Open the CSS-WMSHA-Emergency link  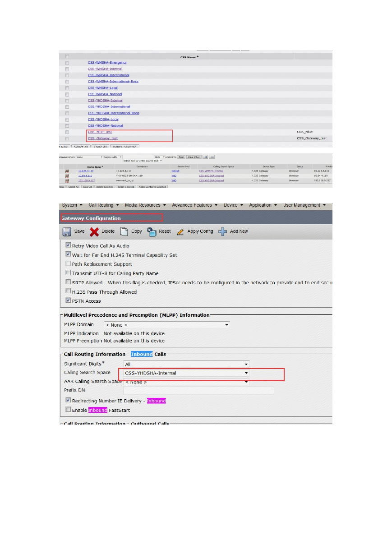point(107,63)
